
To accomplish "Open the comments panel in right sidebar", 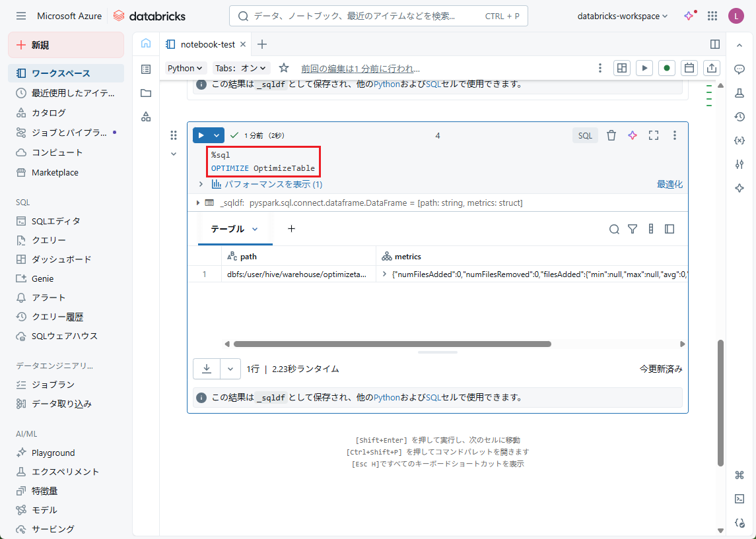I will pos(739,69).
